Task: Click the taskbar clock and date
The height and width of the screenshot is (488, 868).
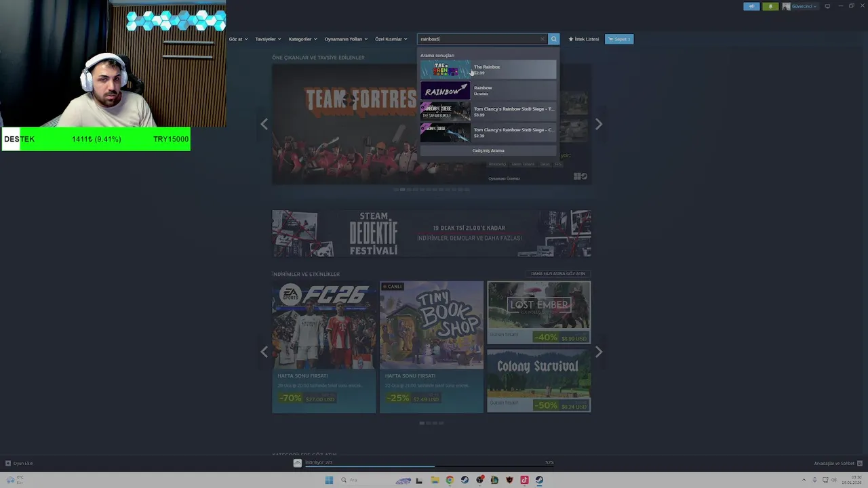Action: [x=852, y=480]
